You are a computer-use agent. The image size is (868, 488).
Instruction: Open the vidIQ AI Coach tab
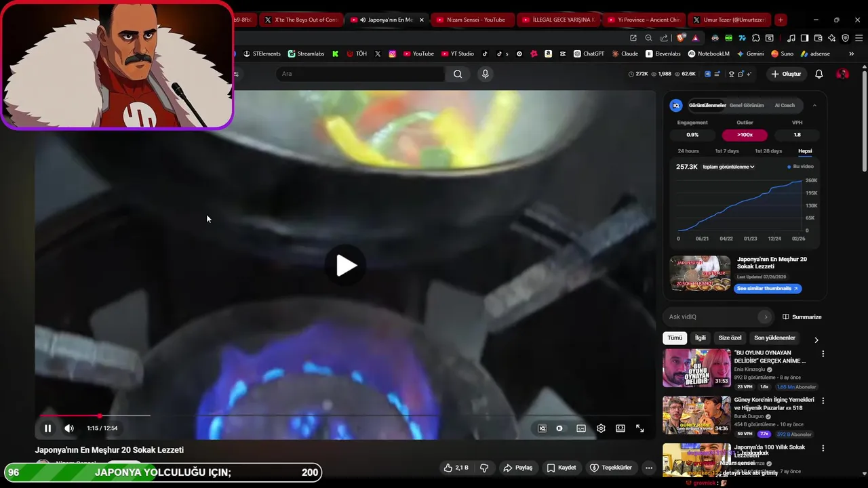click(785, 106)
